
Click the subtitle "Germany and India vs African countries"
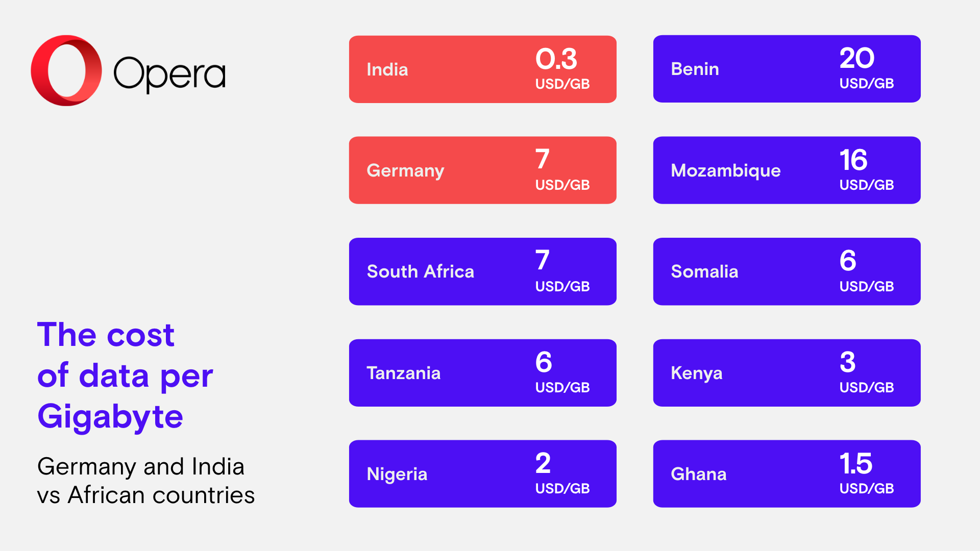point(145,481)
